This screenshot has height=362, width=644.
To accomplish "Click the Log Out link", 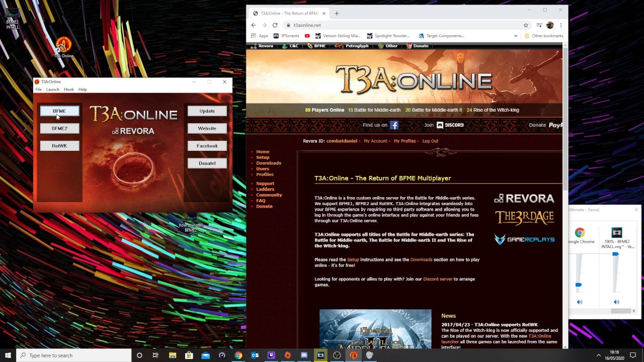I will tap(430, 141).
